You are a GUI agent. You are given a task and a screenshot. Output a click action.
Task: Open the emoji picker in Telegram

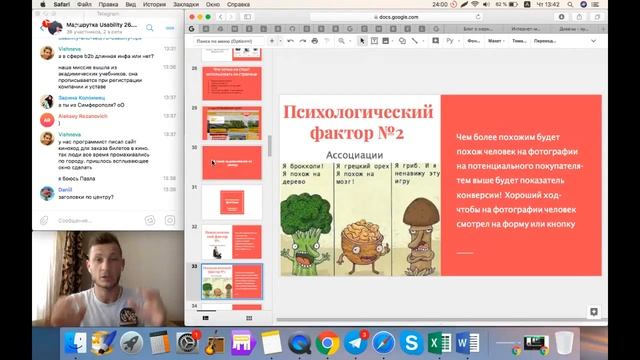[150, 220]
